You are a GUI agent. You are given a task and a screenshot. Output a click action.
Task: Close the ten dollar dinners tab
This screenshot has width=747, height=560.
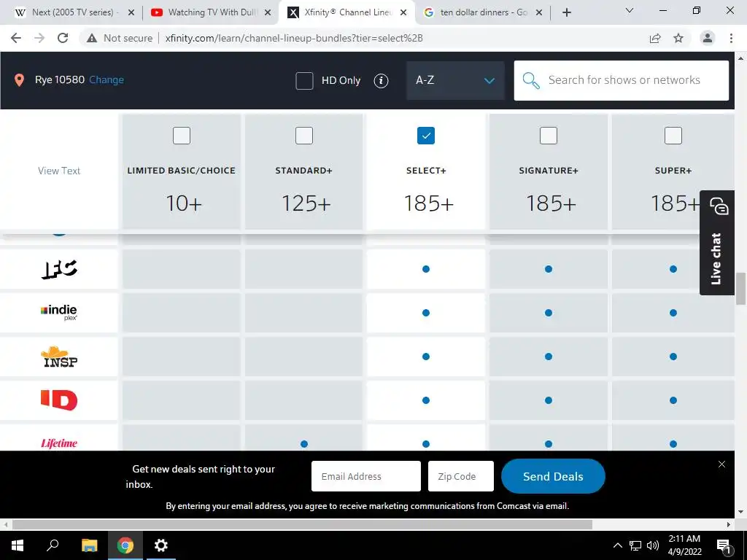539,12
